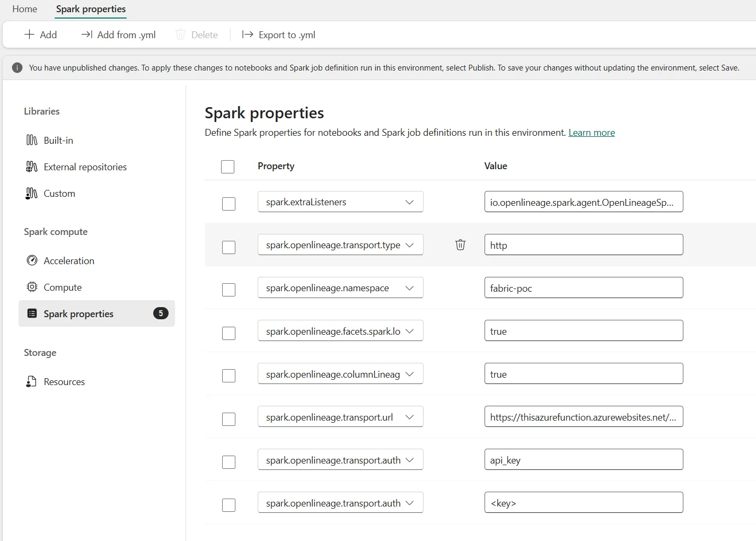Open the spark.openlineage.transport.url dropdown

[340, 416]
